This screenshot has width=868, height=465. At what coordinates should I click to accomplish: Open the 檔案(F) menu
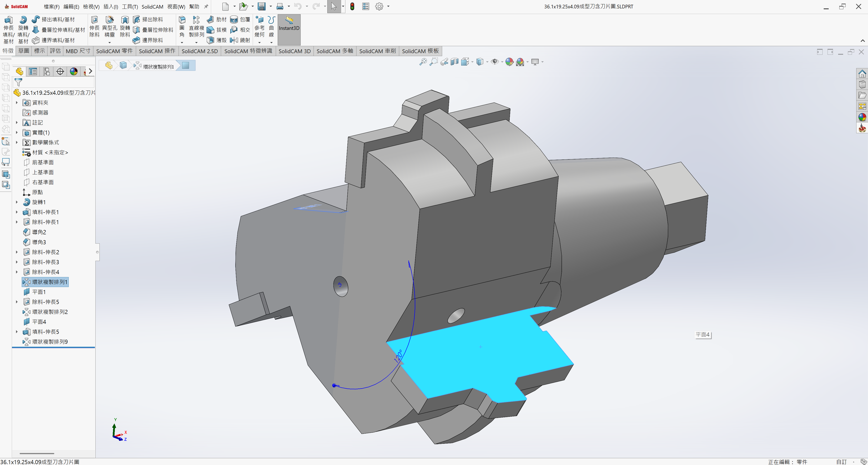click(52, 7)
